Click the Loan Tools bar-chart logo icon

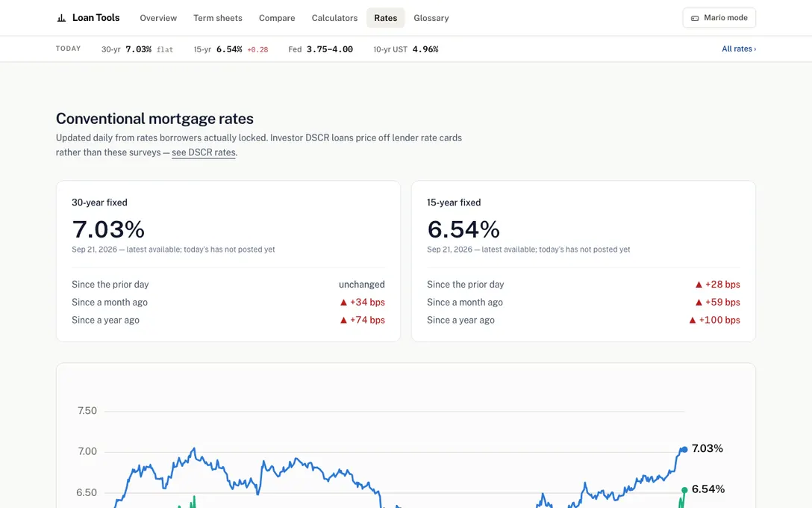pyautogui.click(x=61, y=18)
